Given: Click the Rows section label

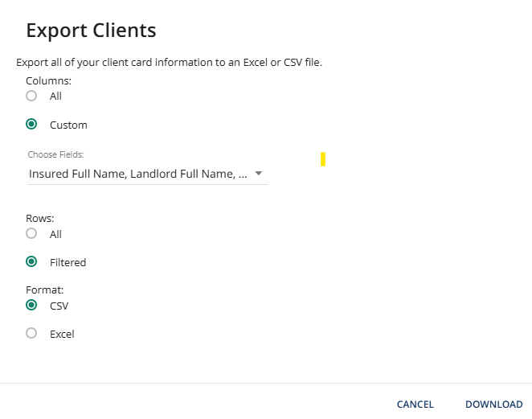Looking at the screenshot, I should pyautogui.click(x=39, y=218).
